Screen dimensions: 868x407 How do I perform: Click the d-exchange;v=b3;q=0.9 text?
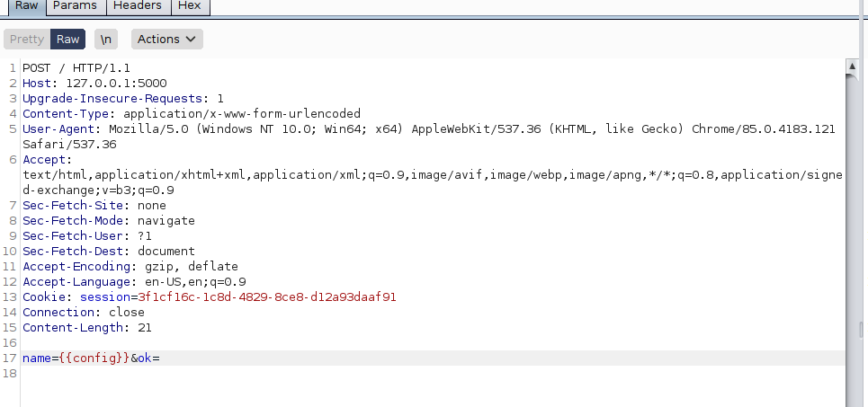[x=99, y=190]
